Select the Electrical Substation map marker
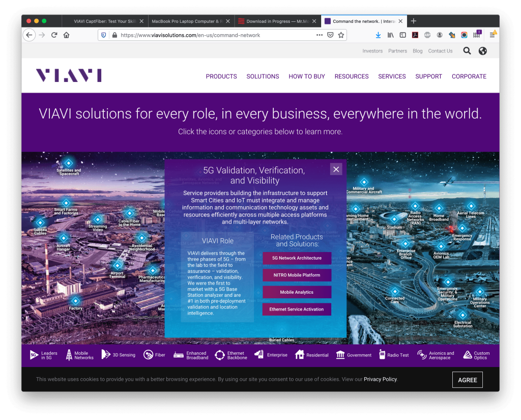The width and height of the screenshot is (521, 420). pos(462,315)
